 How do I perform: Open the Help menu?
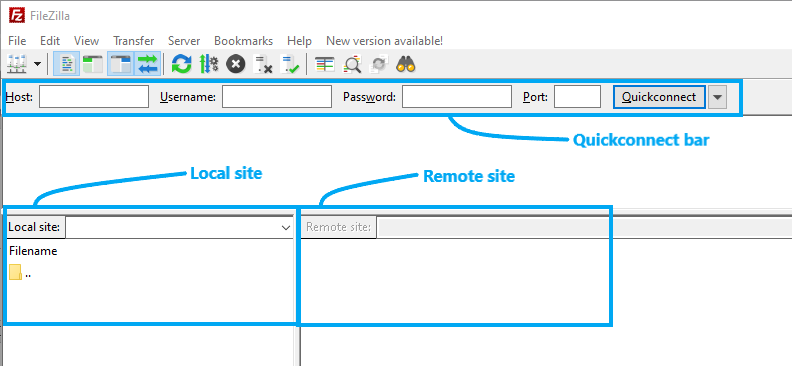(x=299, y=41)
